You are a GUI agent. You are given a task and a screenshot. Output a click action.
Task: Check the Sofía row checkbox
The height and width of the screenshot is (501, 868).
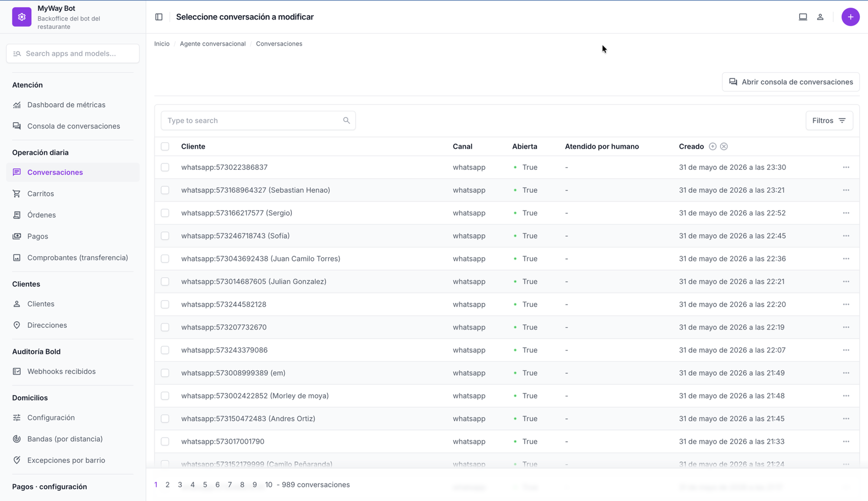(165, 236)
